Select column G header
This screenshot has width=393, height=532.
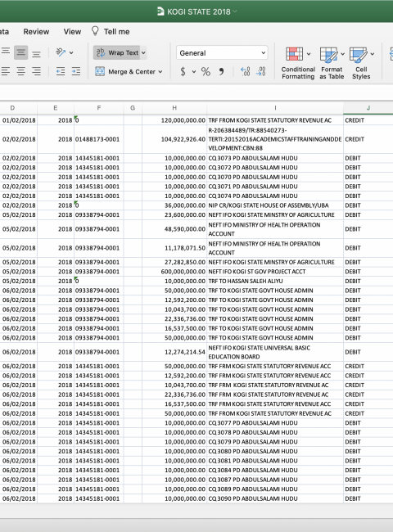pos(133,108)
